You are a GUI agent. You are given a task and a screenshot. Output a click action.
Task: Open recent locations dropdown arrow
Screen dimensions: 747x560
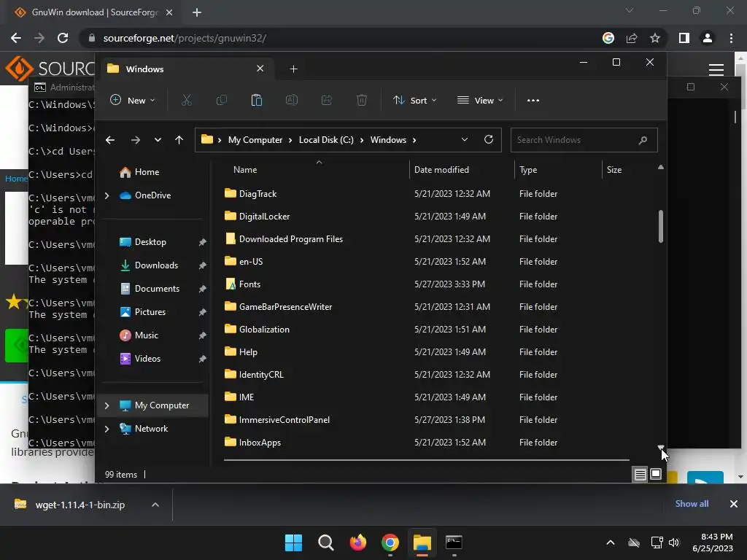click(158, 140)
